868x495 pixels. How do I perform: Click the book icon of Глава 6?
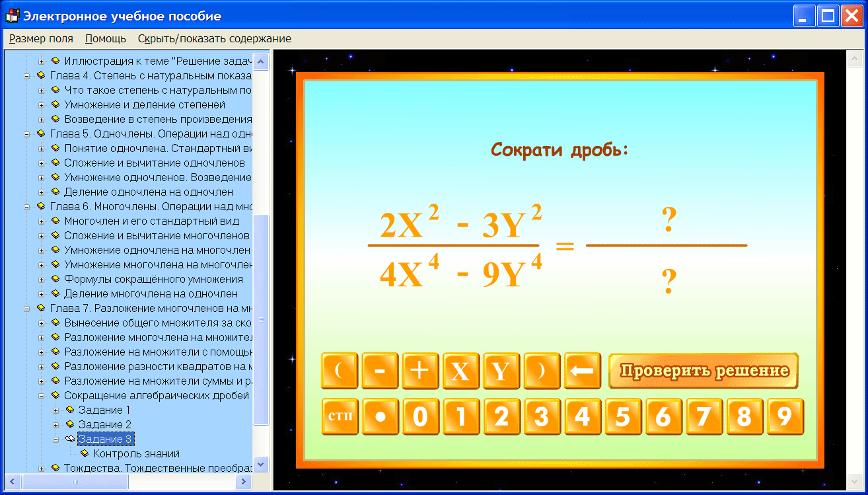point(41,206)
